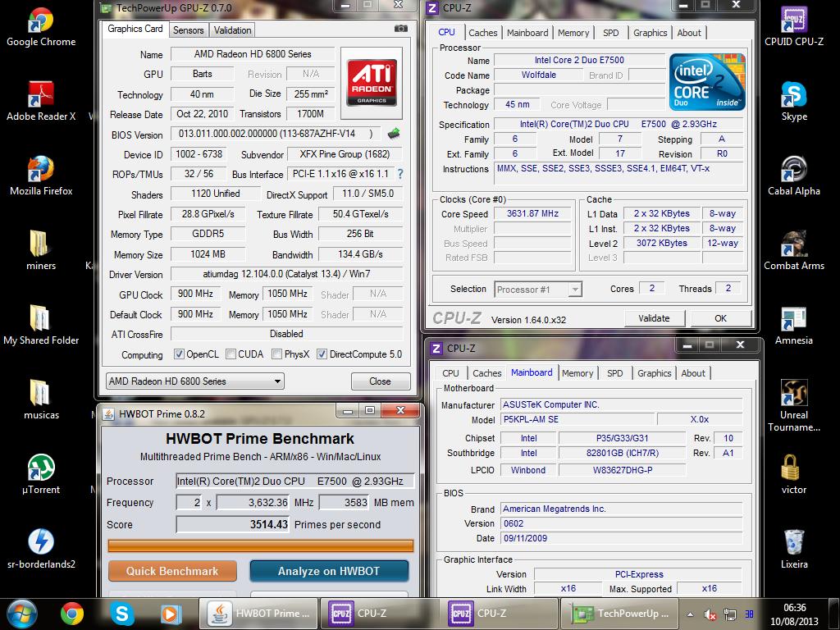Click the CPU-Z Validate button
The height and width of the screenshot is (630, 840).
pyautogui.click(x=654, y=318)
